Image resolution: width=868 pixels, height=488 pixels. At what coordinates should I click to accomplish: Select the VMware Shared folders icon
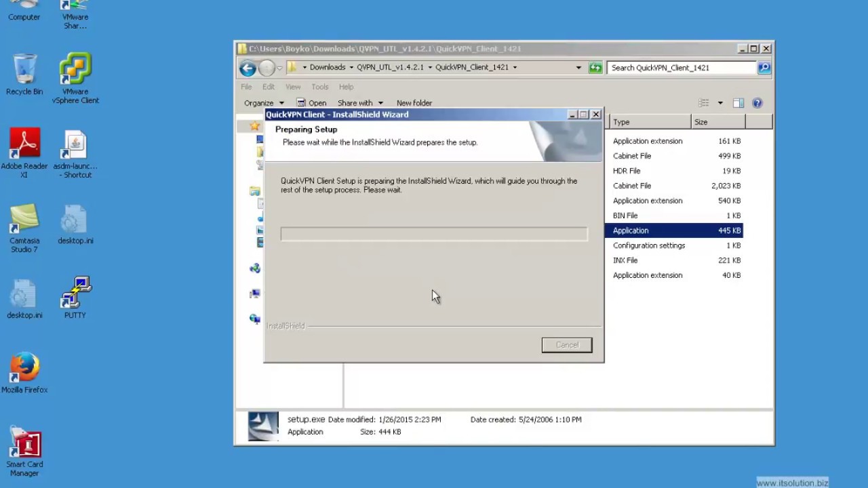(75, 15)
